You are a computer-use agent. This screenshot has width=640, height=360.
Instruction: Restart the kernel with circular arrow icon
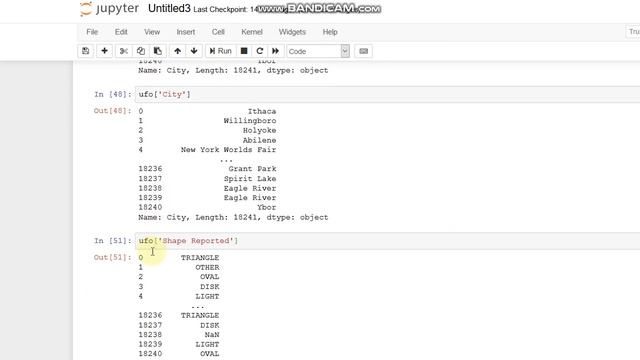260,51
